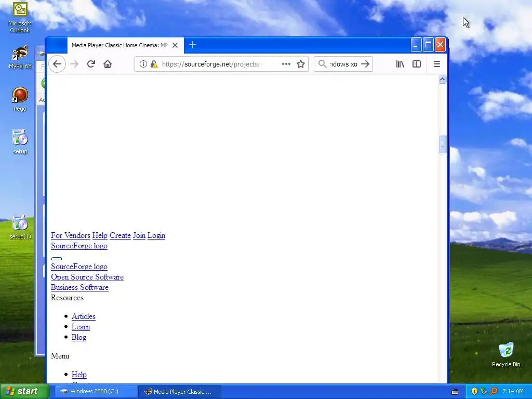Open the Blog link under Resources

79,337
